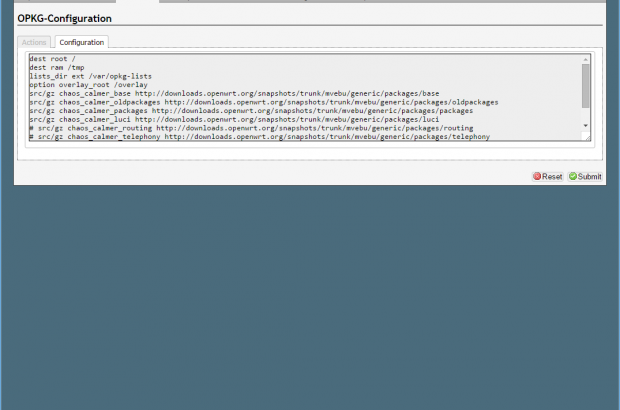Image resolution: width=620 pixels, height=410 pixels.
Task: Click the Reset button
Action: [x=547, y=176]
